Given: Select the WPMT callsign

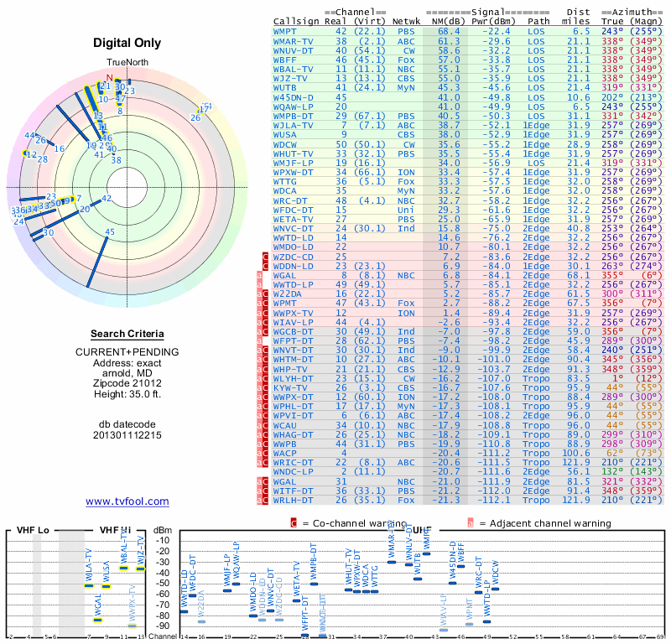Looking at the screenshot, I should 284,304.
